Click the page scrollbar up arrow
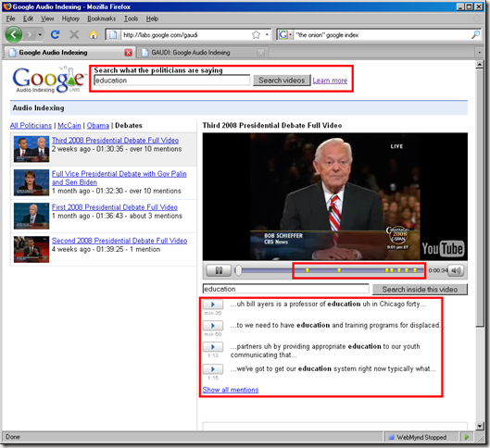 480,65
